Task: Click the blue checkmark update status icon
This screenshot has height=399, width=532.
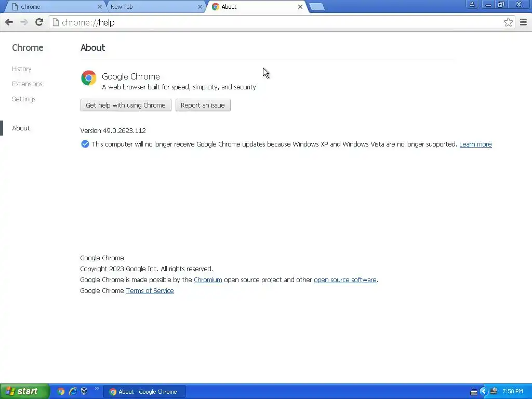Action: click(85, 144)
